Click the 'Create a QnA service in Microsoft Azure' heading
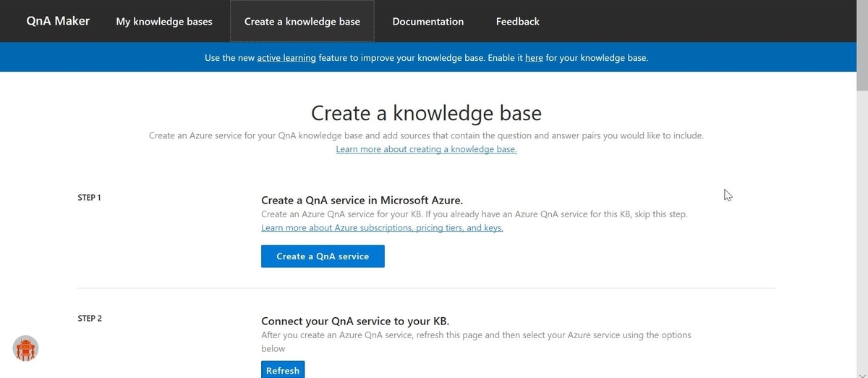868x378 pixels. tap(362, 200)
